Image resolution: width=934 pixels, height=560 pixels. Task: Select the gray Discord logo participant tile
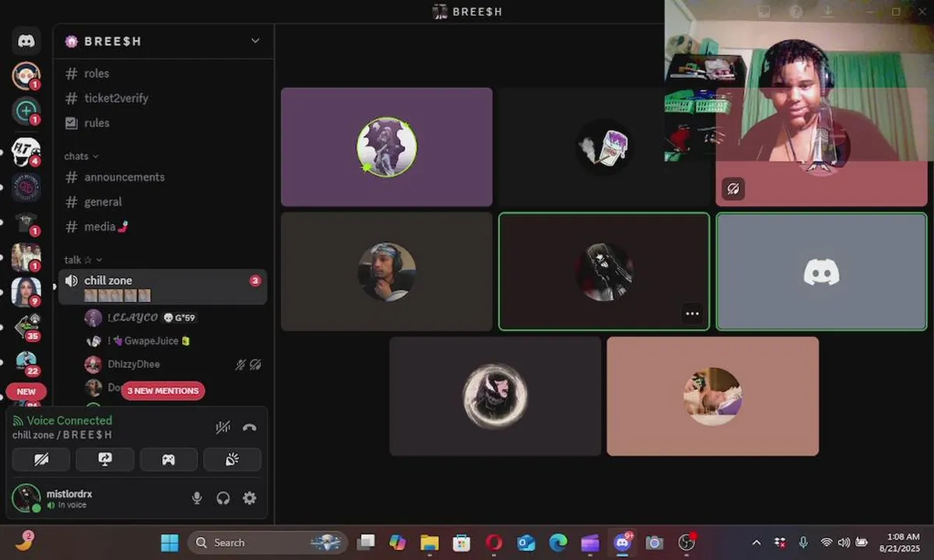821,271
